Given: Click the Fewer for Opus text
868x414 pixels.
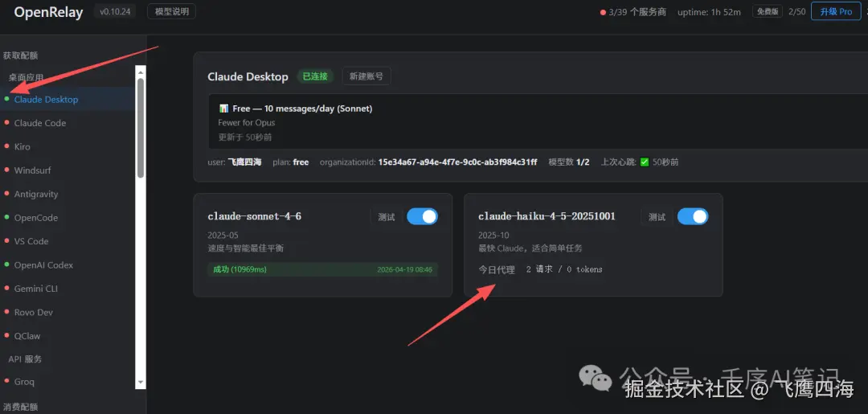Looking at the screenshot, I should pos(247,123).
